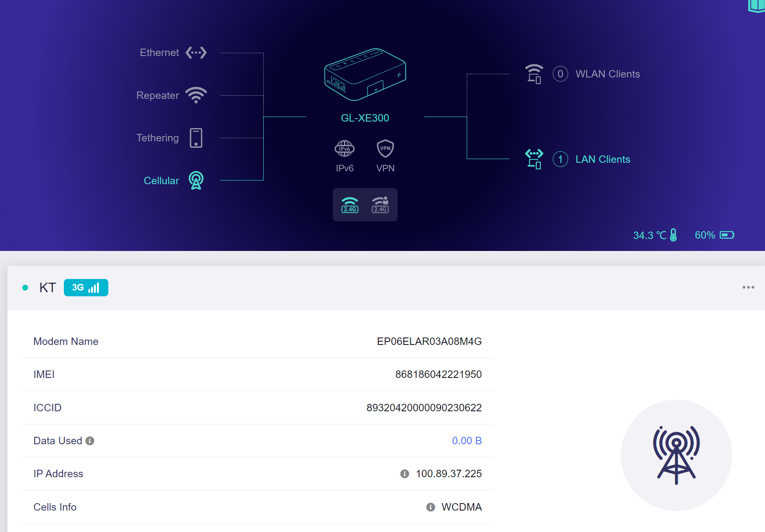Click the Ethernet arrows icon

196,53
